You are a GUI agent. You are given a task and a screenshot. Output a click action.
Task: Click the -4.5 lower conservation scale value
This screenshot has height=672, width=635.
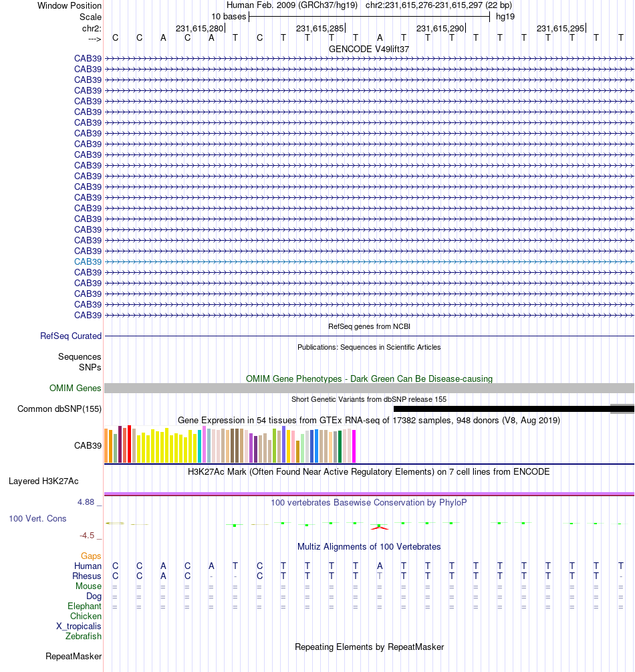pos(87,536)
